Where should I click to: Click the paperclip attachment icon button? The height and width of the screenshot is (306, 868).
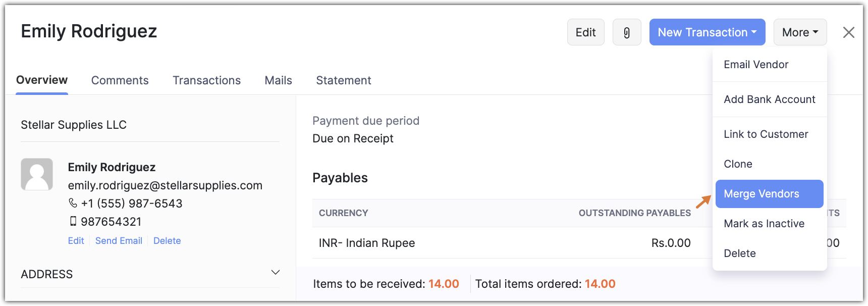point(627,32)
